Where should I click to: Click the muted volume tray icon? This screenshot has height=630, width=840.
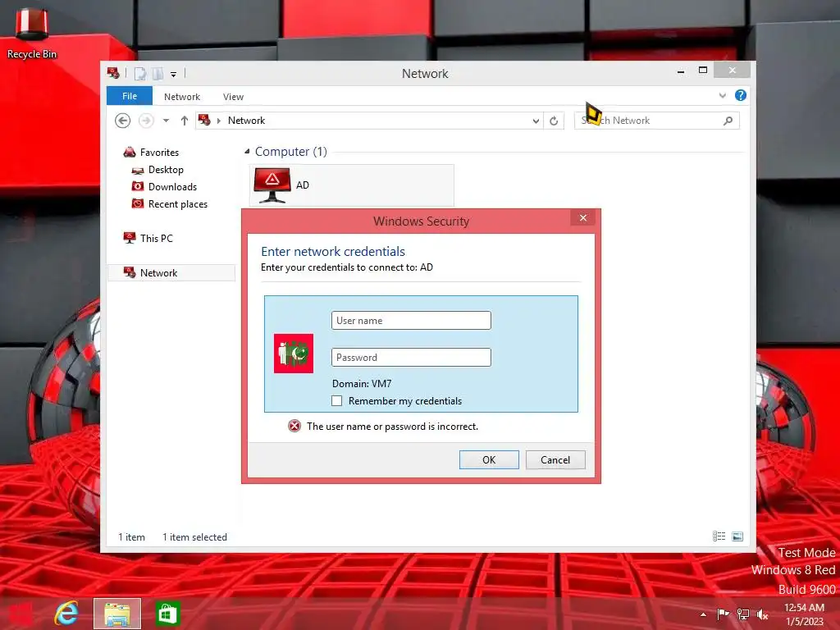762,614
